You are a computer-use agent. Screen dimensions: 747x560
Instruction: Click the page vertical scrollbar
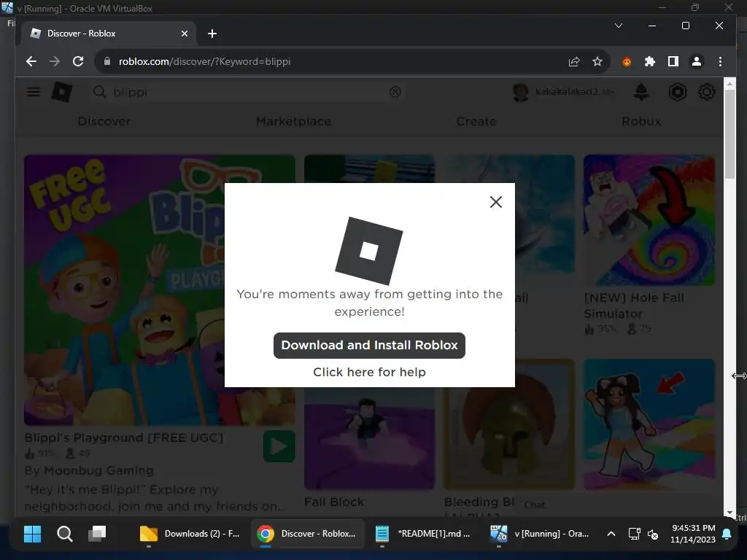point(729,133)
